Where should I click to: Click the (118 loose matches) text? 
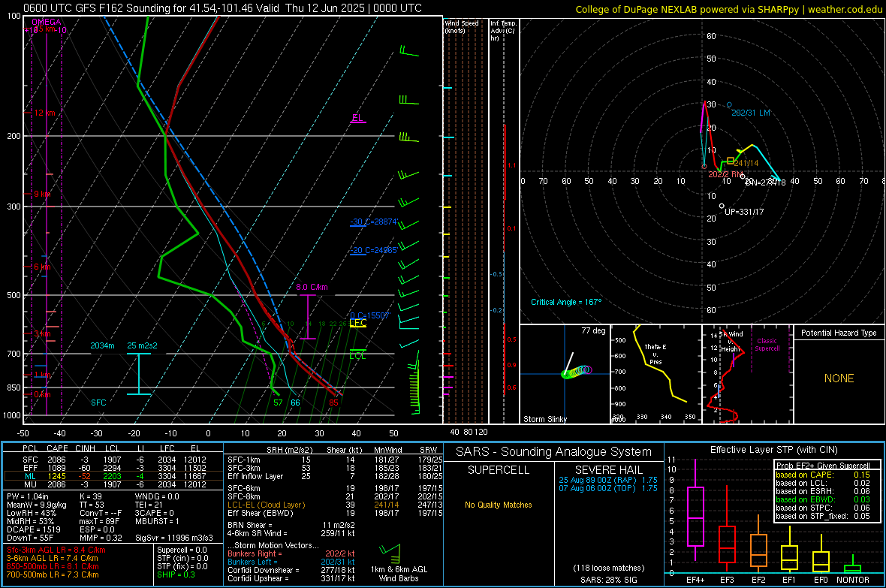coord(608,568)
